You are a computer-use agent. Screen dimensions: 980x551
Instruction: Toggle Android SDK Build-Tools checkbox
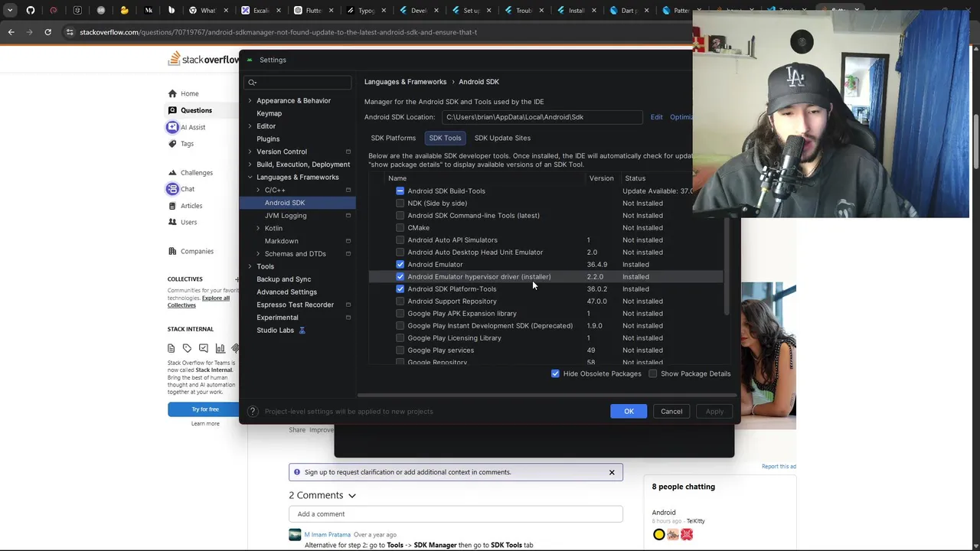[x=400, y=191]
